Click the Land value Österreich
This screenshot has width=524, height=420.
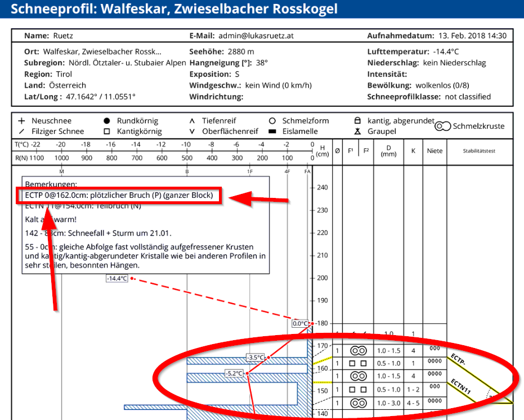click(x=68, y=85)
